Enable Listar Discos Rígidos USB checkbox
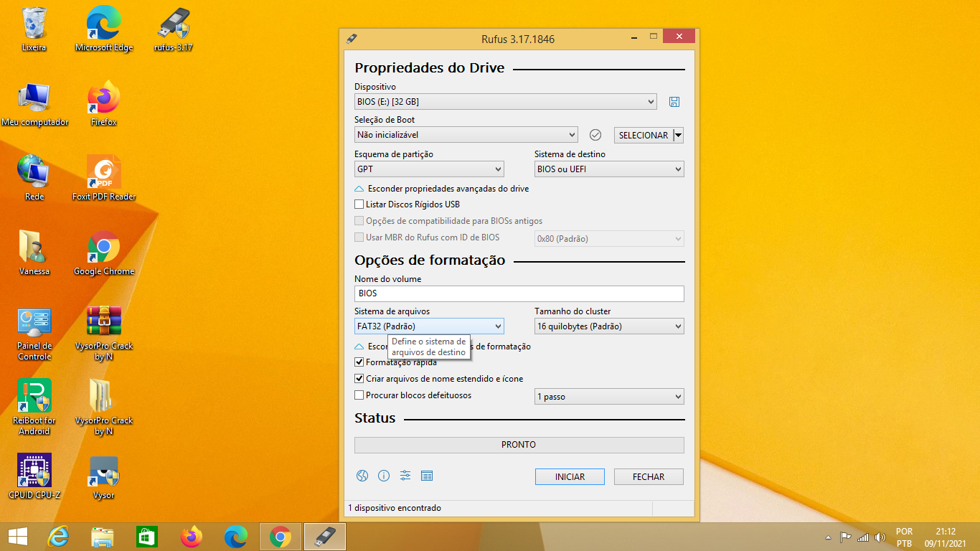Screen dimensions: 980x551 (x=359, y=204)
